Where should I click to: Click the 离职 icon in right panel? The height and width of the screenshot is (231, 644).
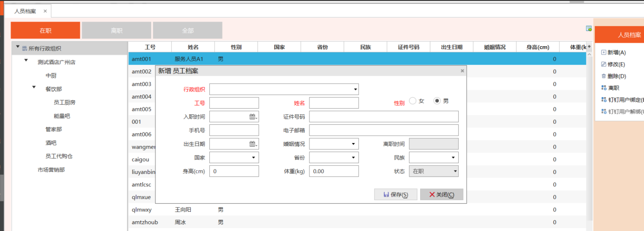(604, 88)
